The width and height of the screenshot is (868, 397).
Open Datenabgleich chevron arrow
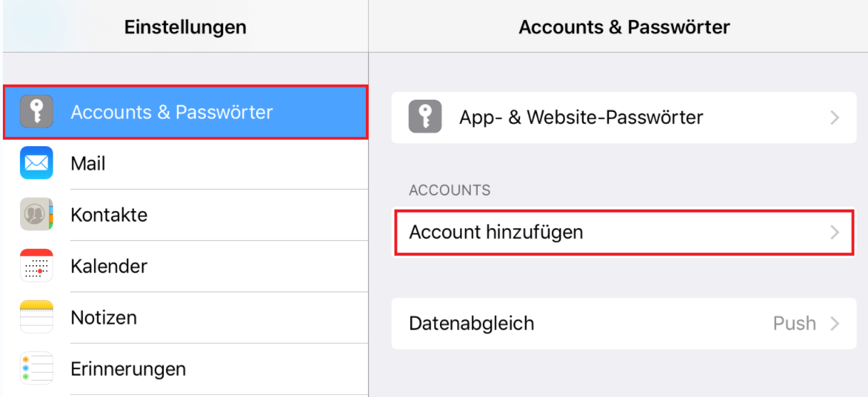[x=835, y=324]
